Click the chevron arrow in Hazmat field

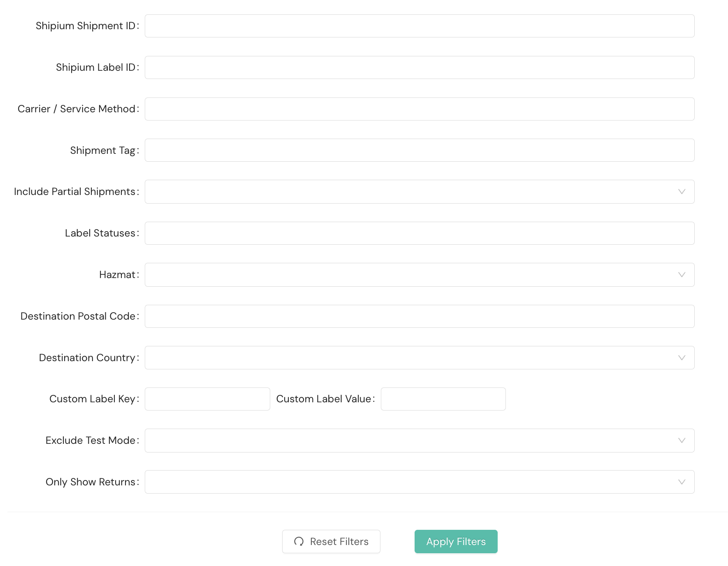682,275
